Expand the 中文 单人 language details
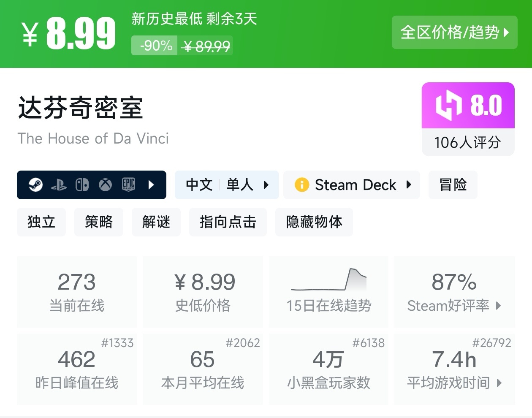This screenshot has width=532, height=418. click(266, 185)
